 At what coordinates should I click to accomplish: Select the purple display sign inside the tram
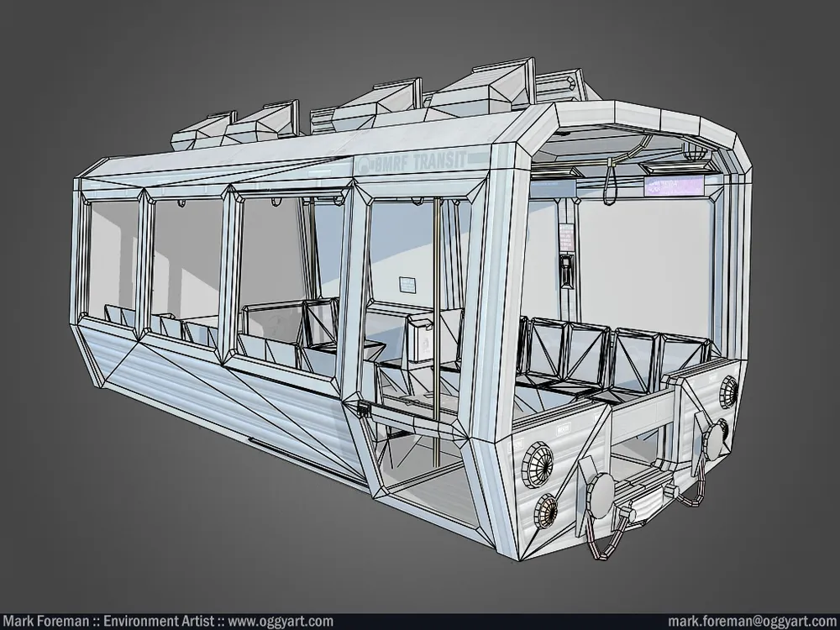[x=674, y=186]
